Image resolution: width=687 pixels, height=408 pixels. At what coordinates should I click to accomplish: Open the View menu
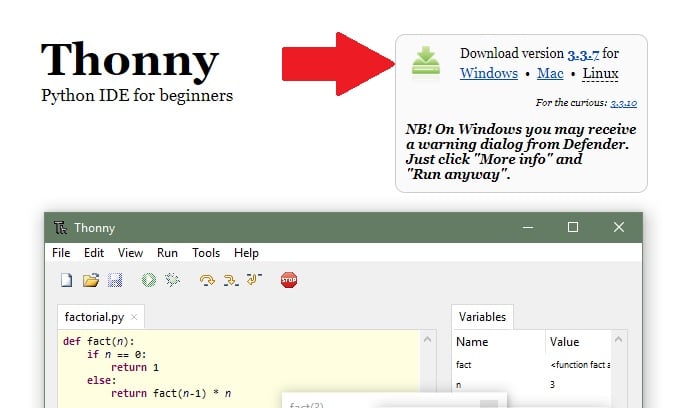[x=130, y=253]
